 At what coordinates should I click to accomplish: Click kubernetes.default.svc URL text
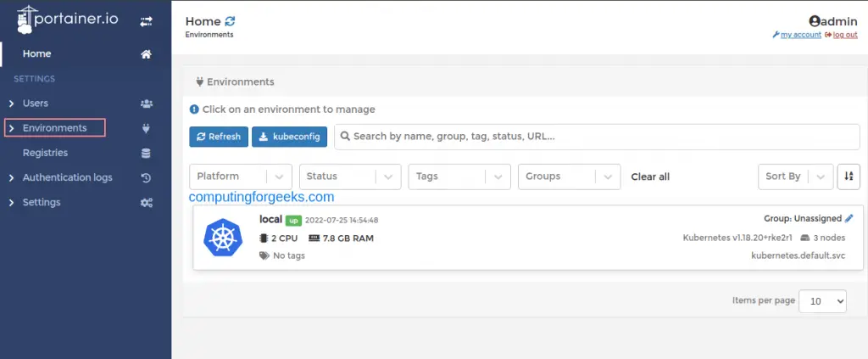pos(798,256)
